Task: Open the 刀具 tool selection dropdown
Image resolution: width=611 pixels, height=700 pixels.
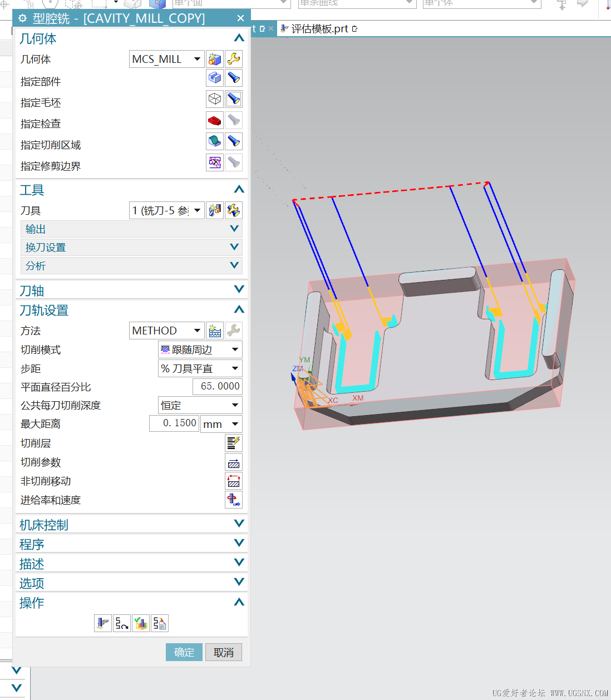Action: click(x=167, y=210)
